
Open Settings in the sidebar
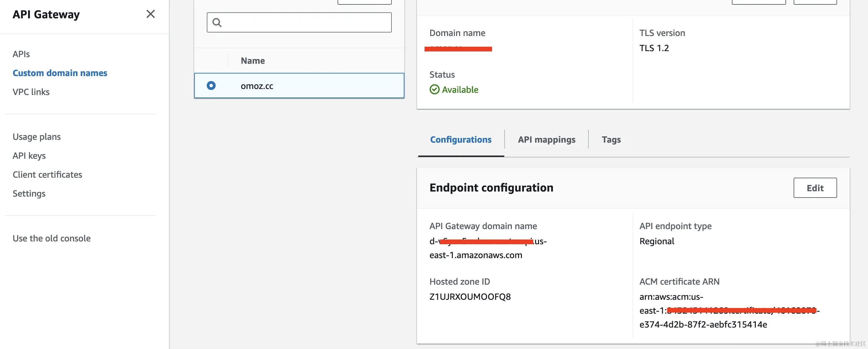[29, 193]
